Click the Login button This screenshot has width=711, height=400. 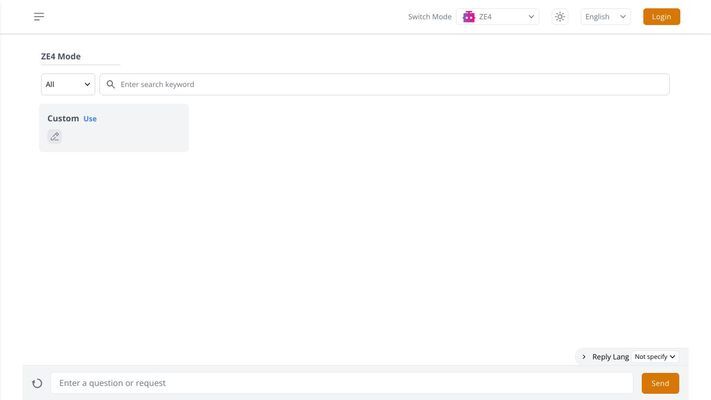tap(661, 17)
